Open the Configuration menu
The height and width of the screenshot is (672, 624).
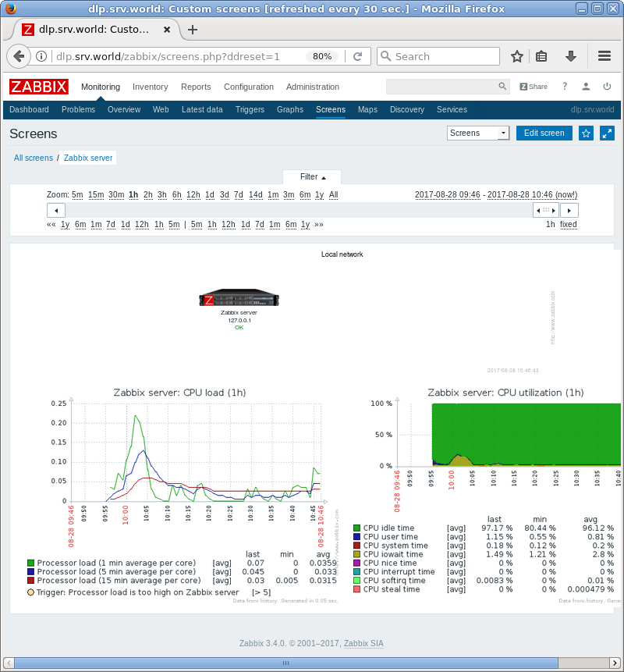248,87
